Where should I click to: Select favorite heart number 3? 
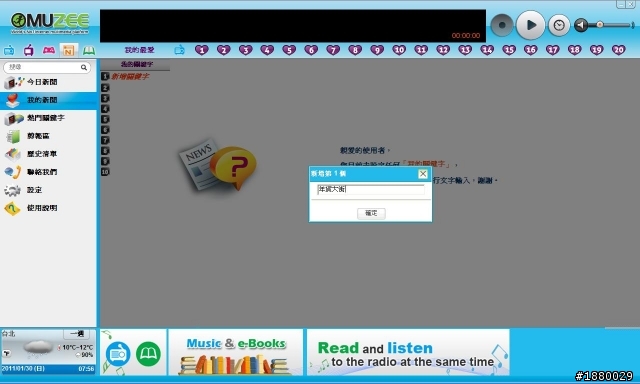(x=245, y=50)
